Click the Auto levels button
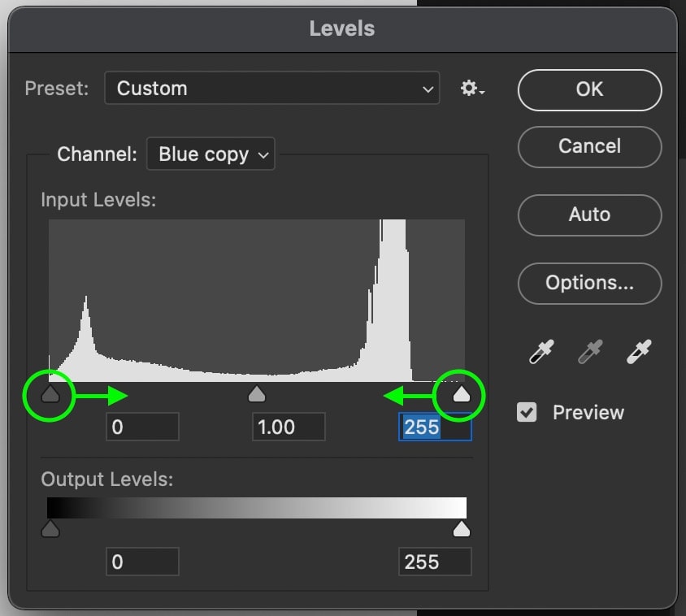Screen dimensions: 686x616 [589, 215]
